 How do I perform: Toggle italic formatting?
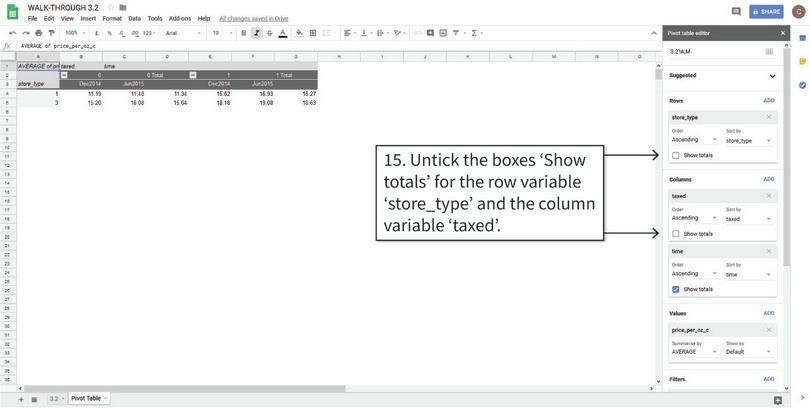pyautogui.click(x=257, y=33)
